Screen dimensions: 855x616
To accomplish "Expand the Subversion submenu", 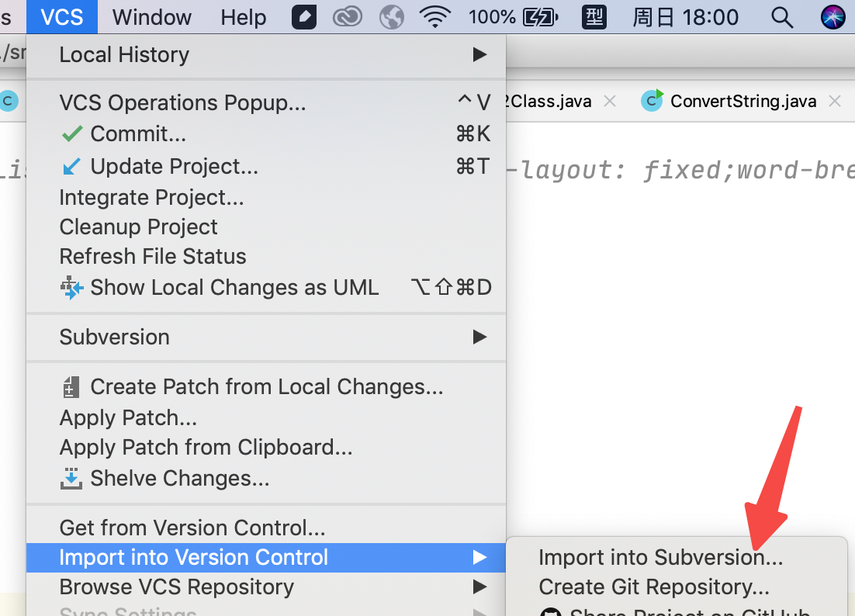I will pos(266,337).
